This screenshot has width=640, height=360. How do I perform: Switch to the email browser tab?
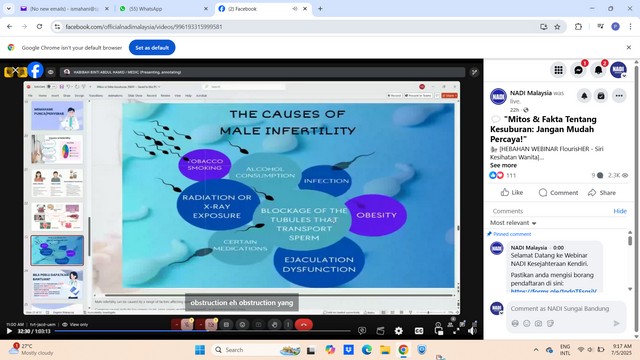pyautogui.click(x=64, y=9)
